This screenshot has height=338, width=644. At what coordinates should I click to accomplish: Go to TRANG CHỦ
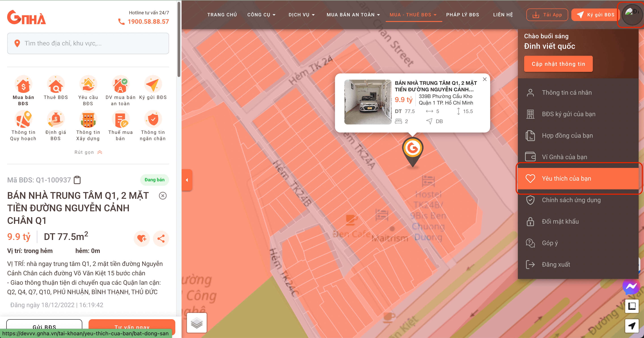[222, 15]
